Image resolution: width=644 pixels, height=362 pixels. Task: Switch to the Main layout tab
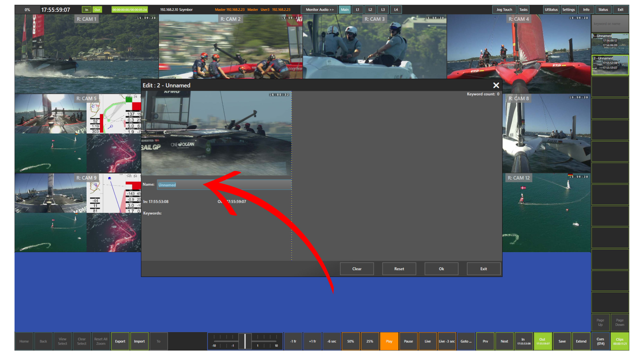click(x=344, y=10)
